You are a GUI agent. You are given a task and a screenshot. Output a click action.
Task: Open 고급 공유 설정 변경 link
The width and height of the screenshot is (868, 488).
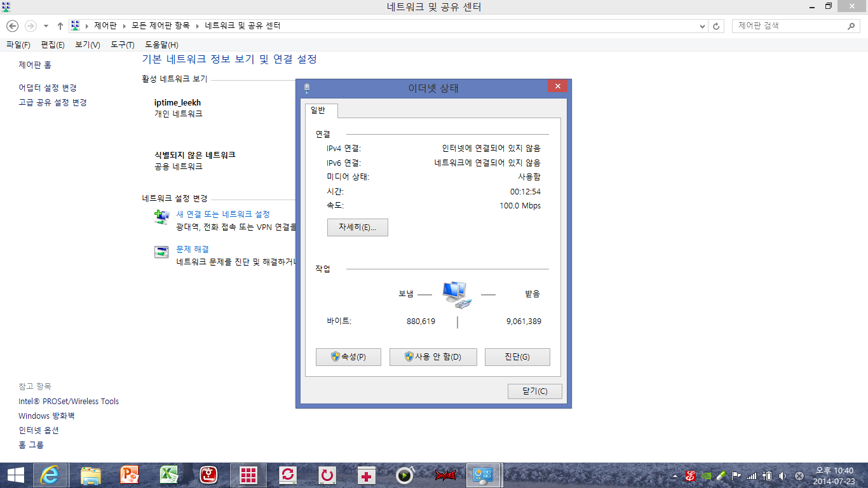tap(53, 102)
